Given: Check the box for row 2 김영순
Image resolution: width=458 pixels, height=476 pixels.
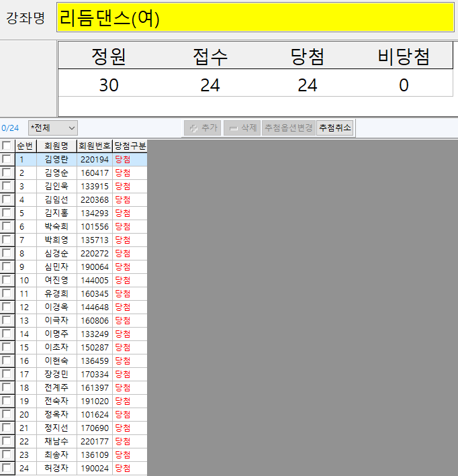Looking at the screenshot, I should pyautogui.click(x=6, y=173).
